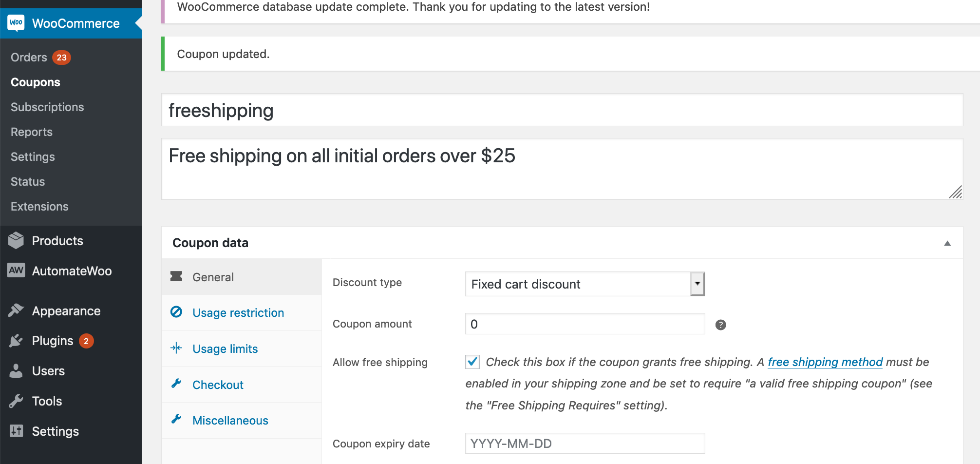
Task: Switch to the Usage restriction tab
Action: pos(238,313)
